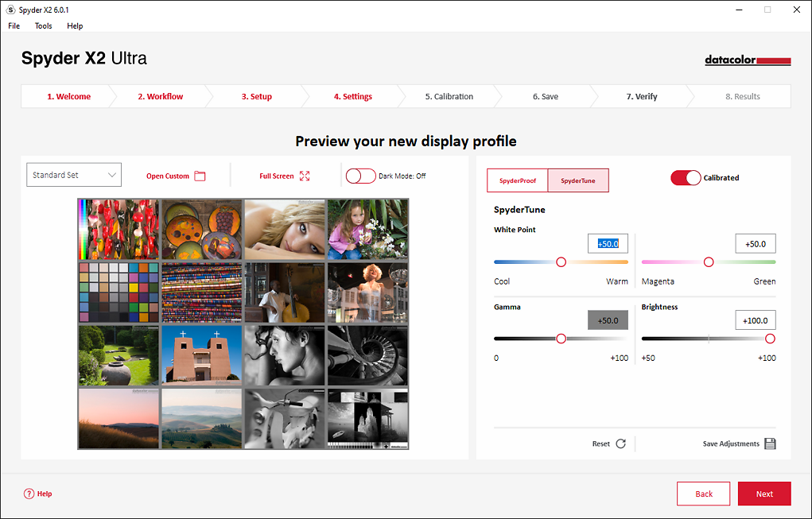This screenshot has width=812, height=519.
Task: Click the Help question mark icon
Action: pos(29,494)
